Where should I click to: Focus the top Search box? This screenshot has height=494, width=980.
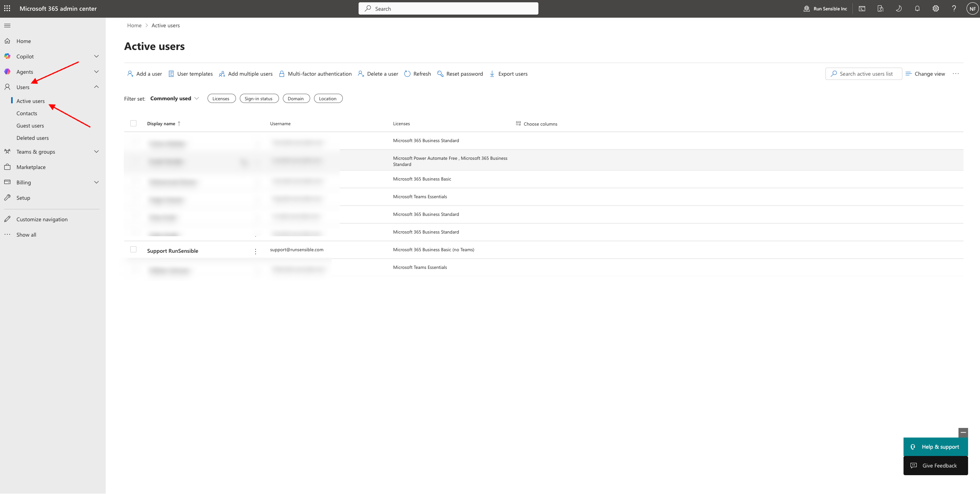point(448,8)
